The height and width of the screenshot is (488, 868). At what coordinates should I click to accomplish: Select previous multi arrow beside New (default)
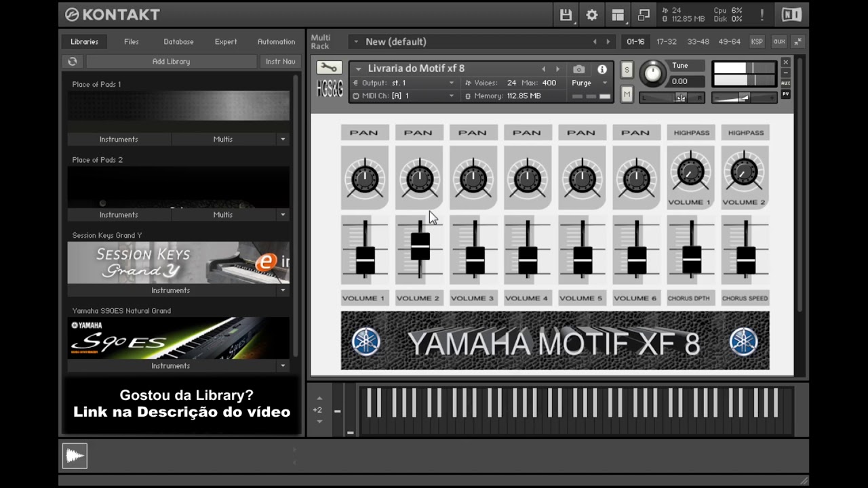pyautogui.click(x=595, y=41)
